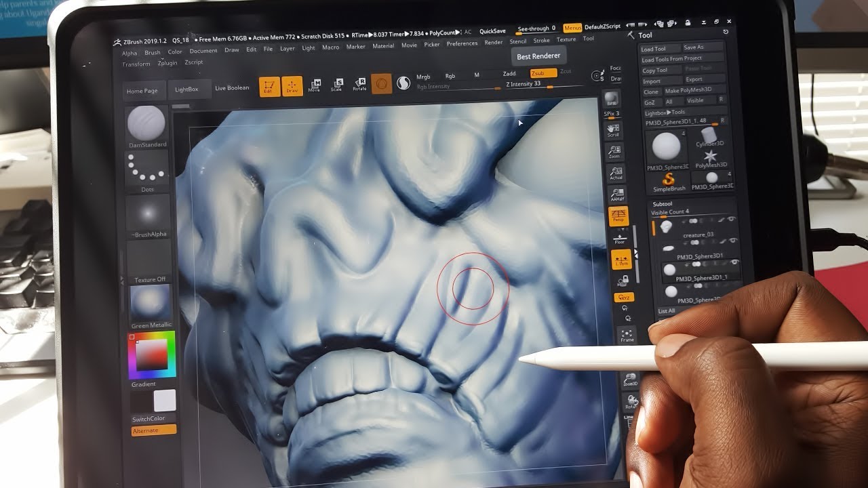The height and width of the screenshot is (488, 868).
Task: Toggle the Menus button
Action: tap(572, 28)
